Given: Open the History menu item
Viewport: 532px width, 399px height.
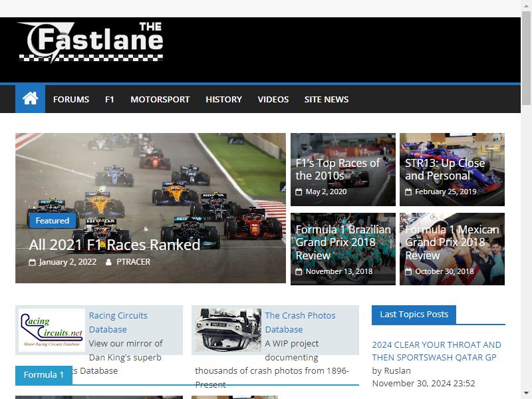Looking at the screenshot, I should 223,99.
